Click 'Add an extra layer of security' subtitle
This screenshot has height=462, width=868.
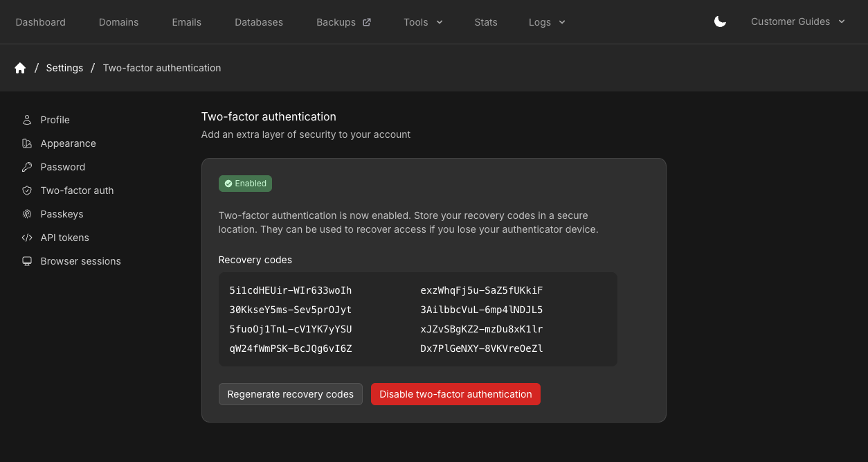306,134
